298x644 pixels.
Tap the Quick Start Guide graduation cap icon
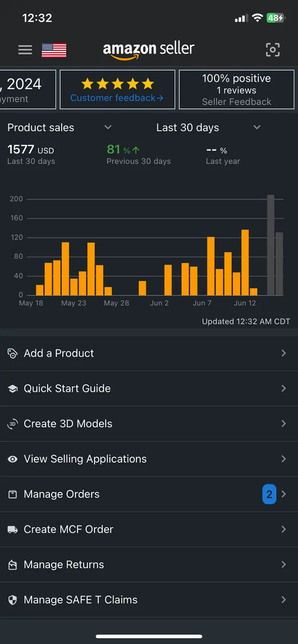[13, 389]
